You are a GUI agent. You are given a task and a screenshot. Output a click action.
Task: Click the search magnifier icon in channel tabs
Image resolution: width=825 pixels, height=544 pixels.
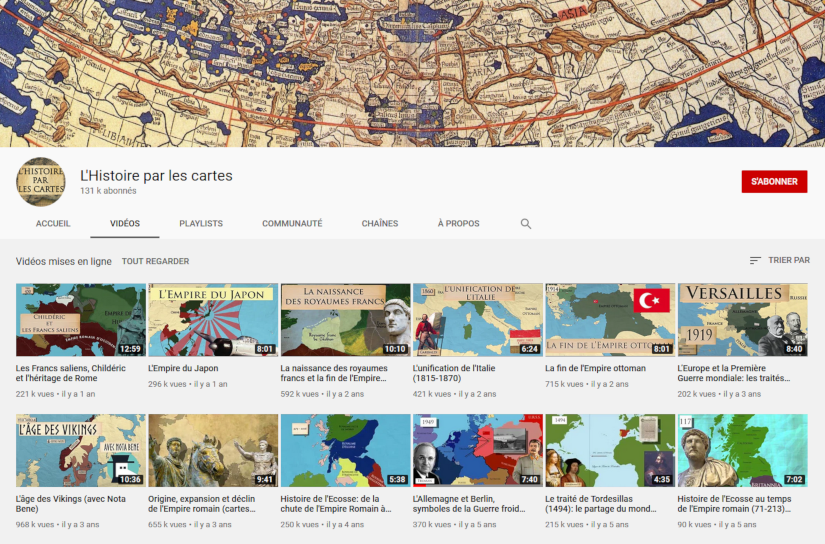tap(526, 224)
